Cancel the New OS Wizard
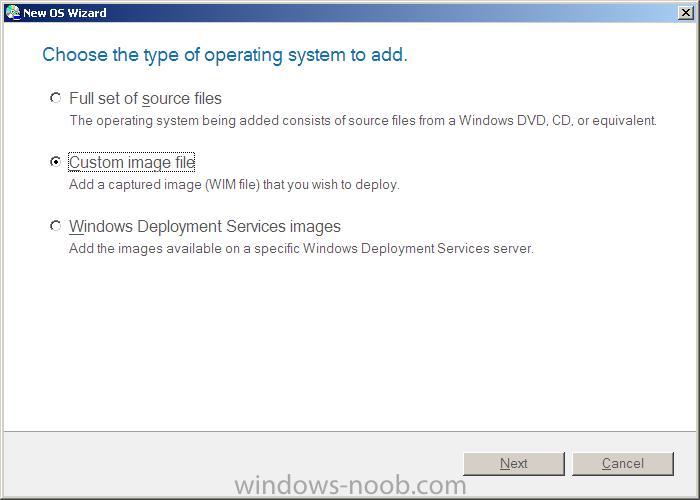This screenshot has width=700, height=500. point(623,464)
